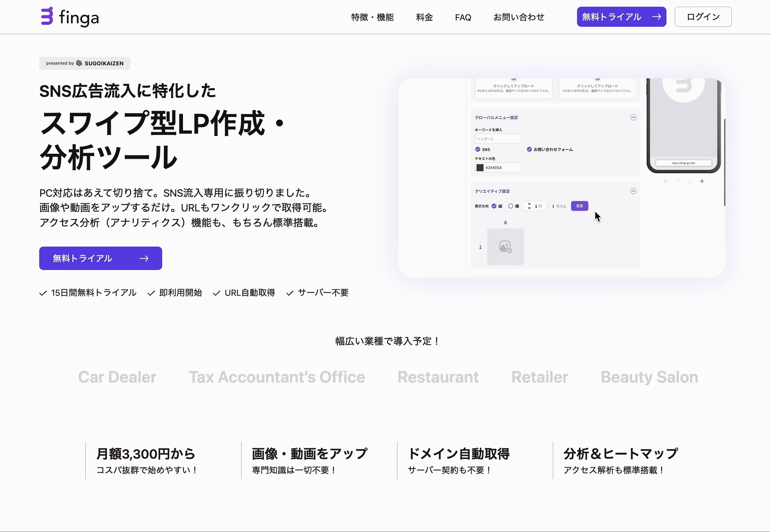
Task: Click the hero 無料トライアル button
Action: point(101,258)
